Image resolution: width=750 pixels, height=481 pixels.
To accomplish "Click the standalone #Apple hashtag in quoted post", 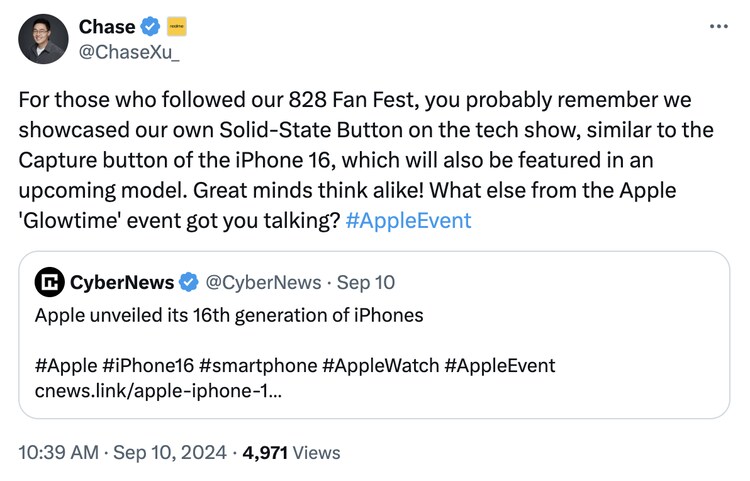I will click(65, 366).
